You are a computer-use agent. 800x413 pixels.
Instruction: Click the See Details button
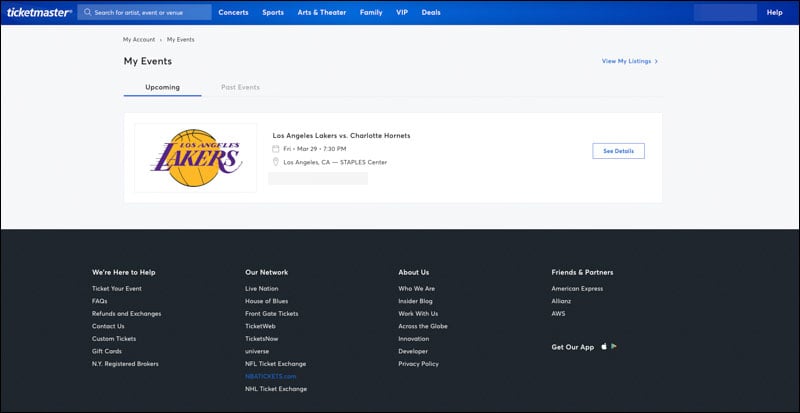coord(618,151)
